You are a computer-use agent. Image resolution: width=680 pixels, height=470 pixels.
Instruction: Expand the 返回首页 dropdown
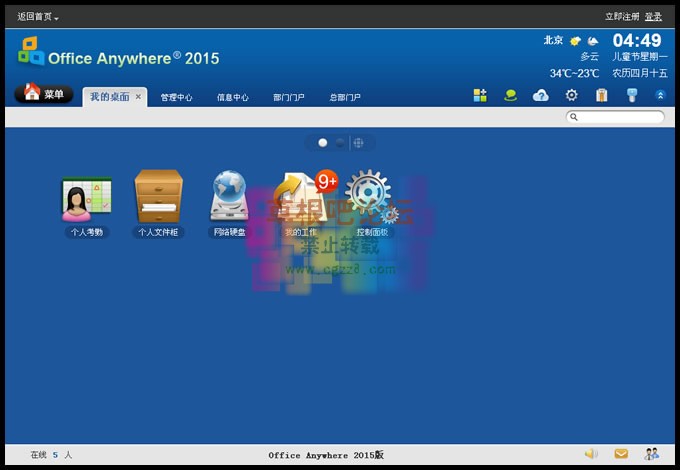38,17
